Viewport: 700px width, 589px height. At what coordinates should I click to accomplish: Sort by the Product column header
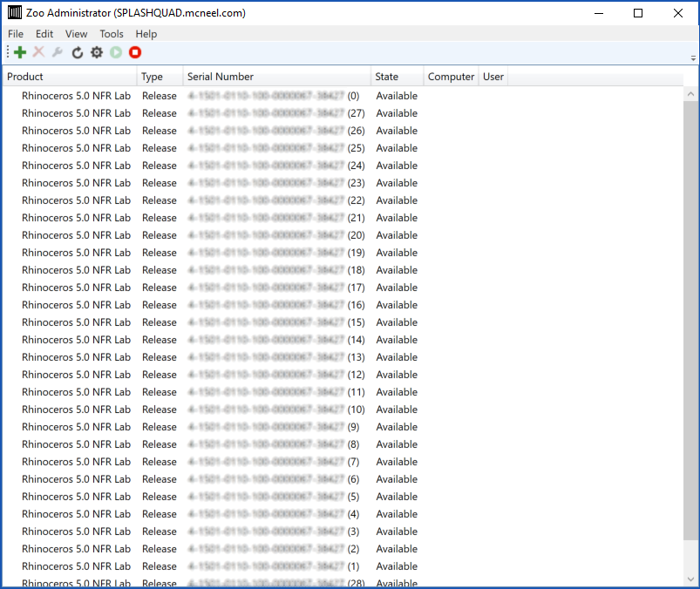70,77
